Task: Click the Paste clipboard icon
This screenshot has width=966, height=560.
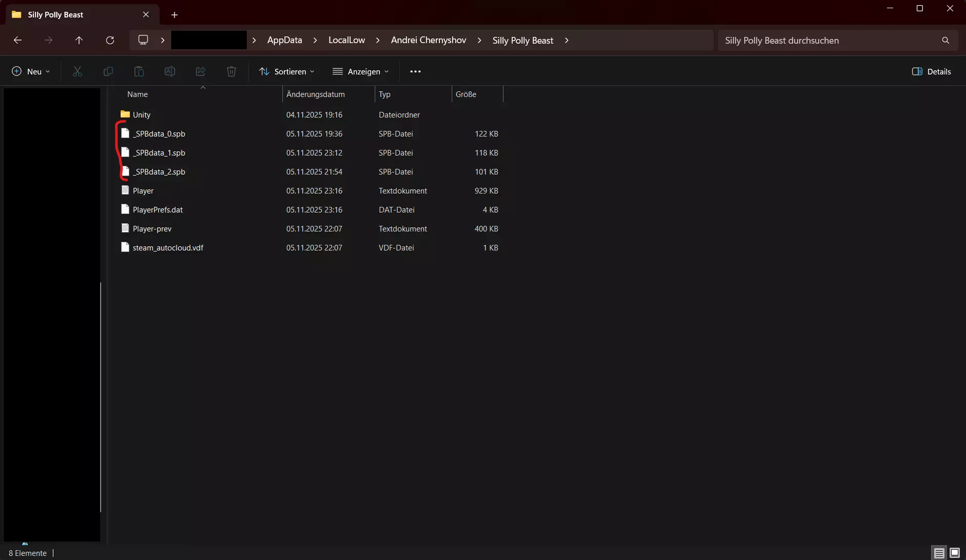Action: tap(139, 71)
